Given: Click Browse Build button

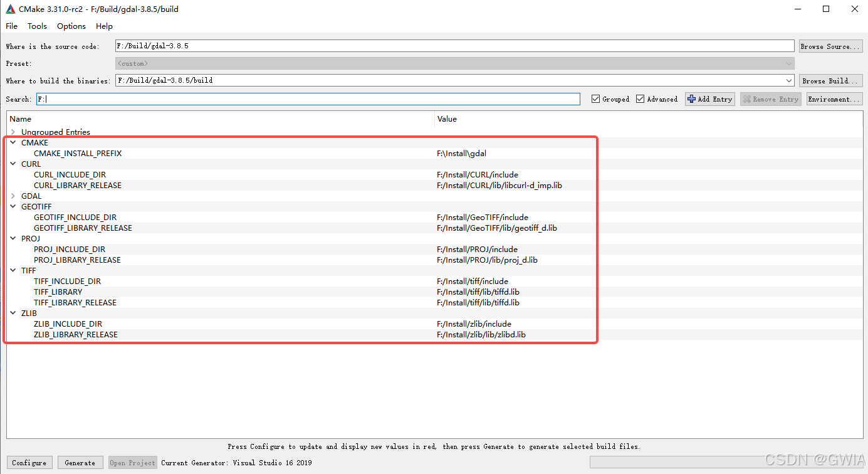Looking at the screenshot, I should [830, 80].
